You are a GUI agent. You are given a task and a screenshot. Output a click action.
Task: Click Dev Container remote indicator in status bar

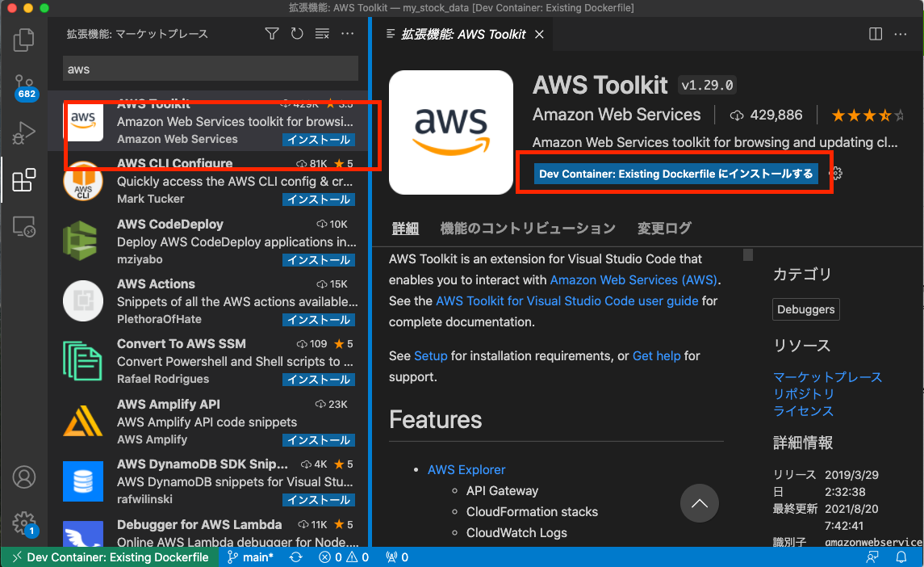(111, 557)
